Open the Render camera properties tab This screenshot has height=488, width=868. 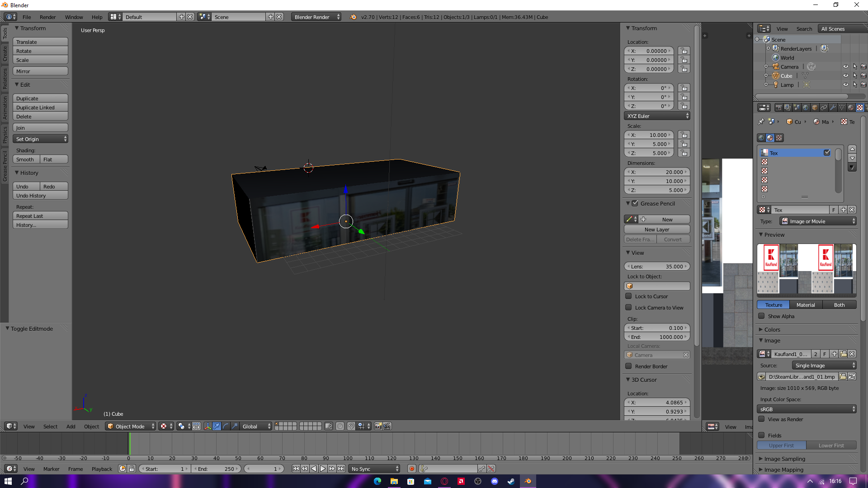pyautogui.click(x=778, y=108)
